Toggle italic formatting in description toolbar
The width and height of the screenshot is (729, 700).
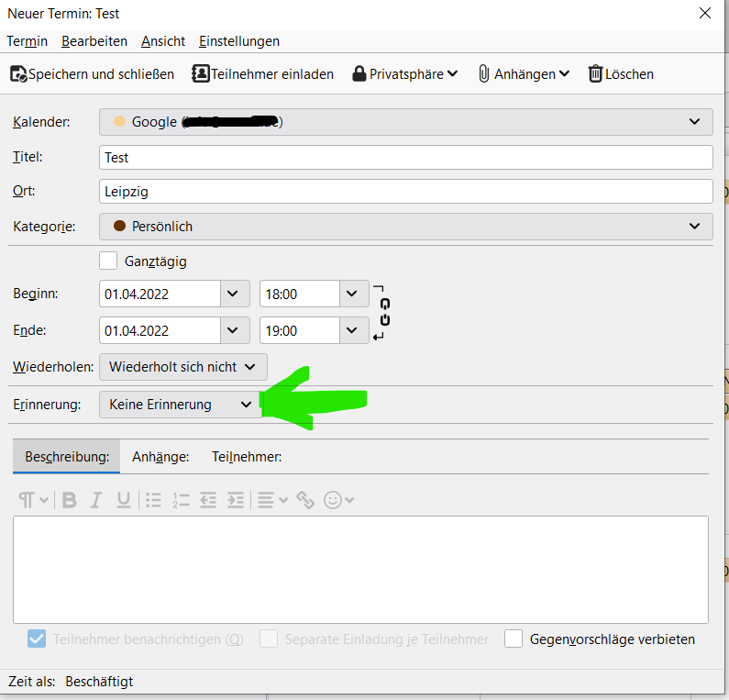coord(95,500)
